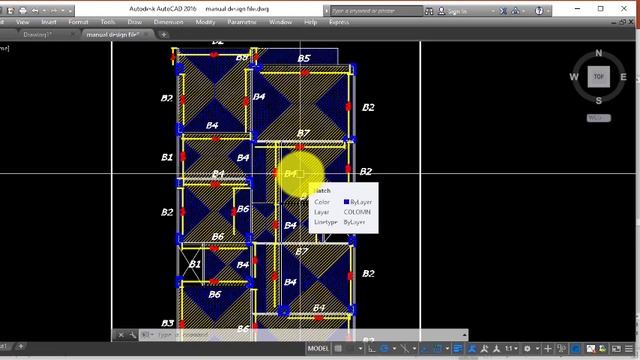640x360 pixels.
Task: Expand the Help dropdown arrow
Action: coord(548,11)
